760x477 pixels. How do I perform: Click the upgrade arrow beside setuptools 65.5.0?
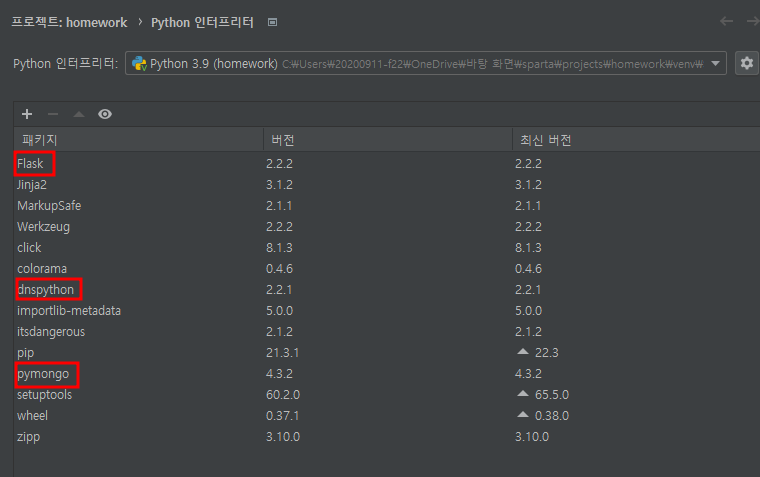click(522, 394)
